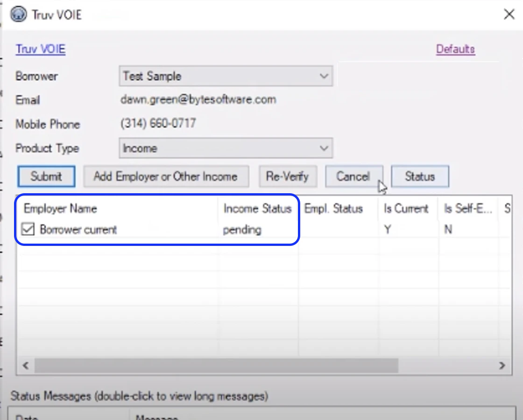Click the Cancel button
Image resolution: width=523 pixels, height=420 pixels.
point(354,176)
